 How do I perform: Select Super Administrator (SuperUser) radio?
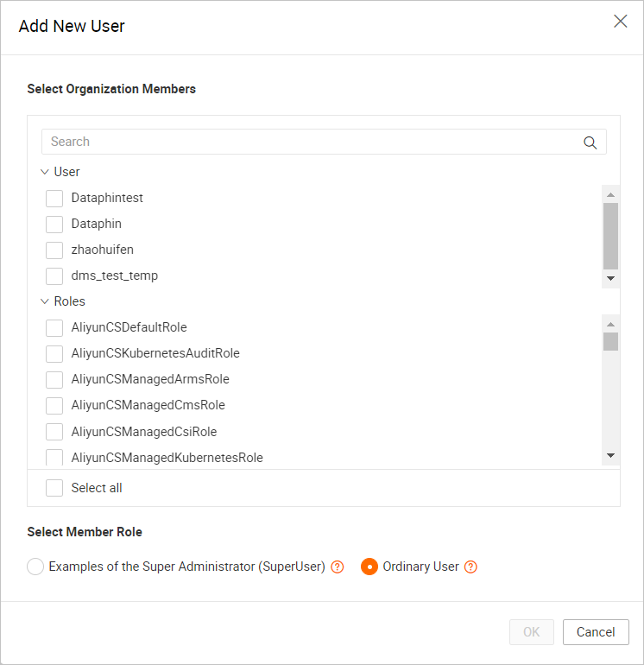[x=35, y=567]
